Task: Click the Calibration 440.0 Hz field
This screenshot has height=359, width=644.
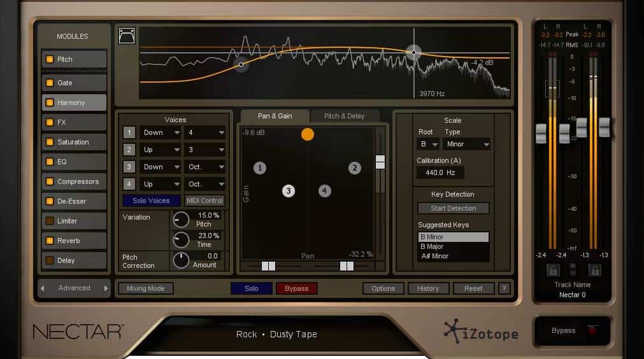Action: [x=440, y=172]
